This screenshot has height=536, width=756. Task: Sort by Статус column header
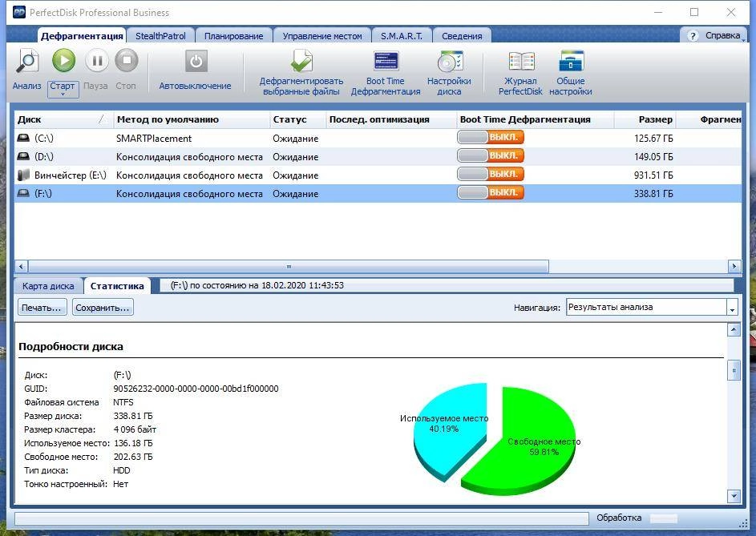click(x=297, y=119)
